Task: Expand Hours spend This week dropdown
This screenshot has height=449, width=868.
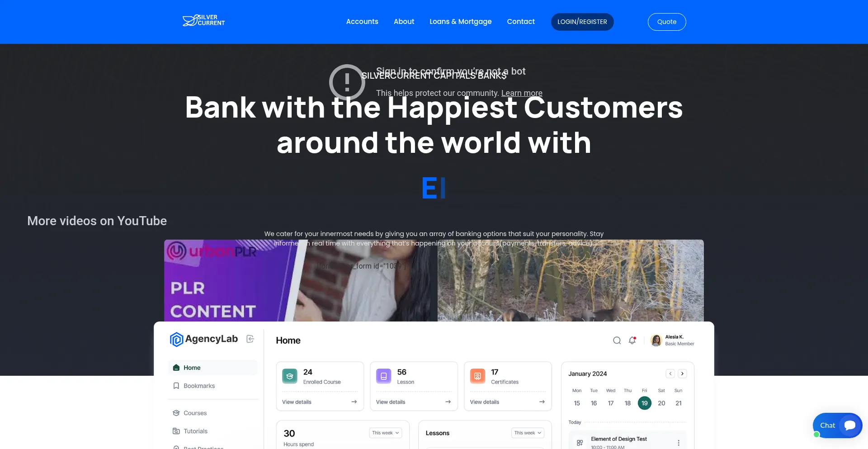Action: click(385, 433)
